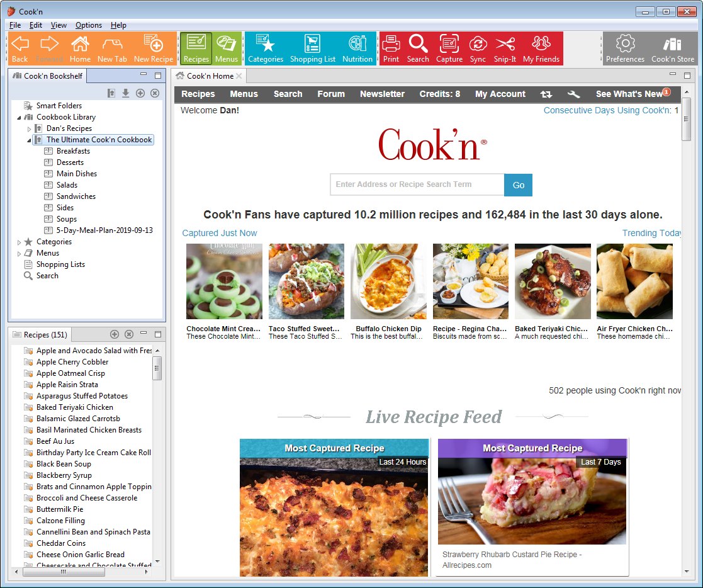The width and height of the screenshot is (703, 588).
Task: Open a New Tab from the toolbar
Action: point(112,49)
